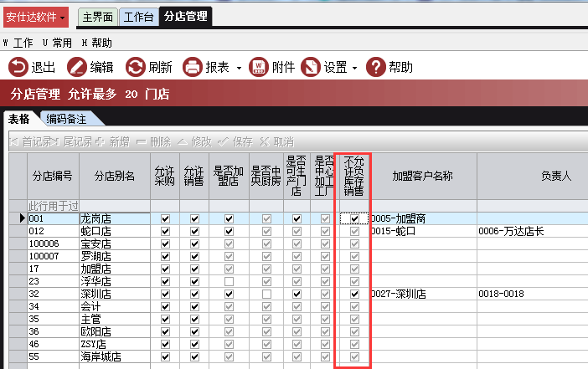Click branch number cell 100006

(53, 243)
